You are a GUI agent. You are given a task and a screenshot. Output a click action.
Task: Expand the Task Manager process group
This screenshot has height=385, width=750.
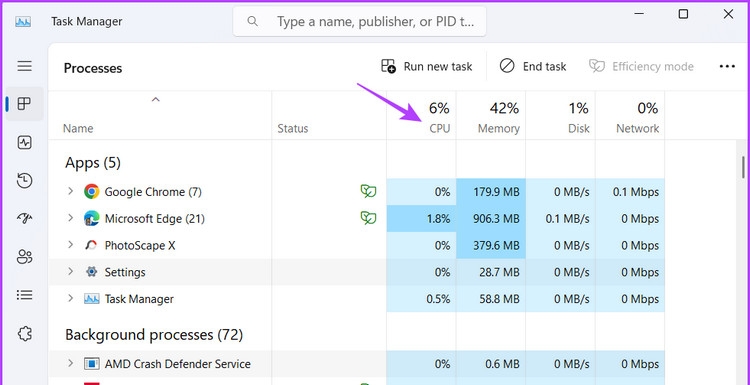[70, 298]
